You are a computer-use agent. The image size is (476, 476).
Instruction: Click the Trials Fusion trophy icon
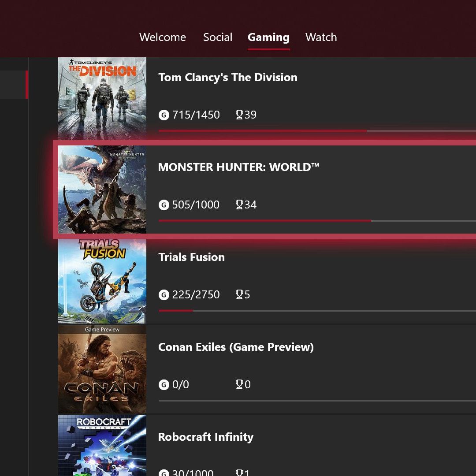point(239,295)
